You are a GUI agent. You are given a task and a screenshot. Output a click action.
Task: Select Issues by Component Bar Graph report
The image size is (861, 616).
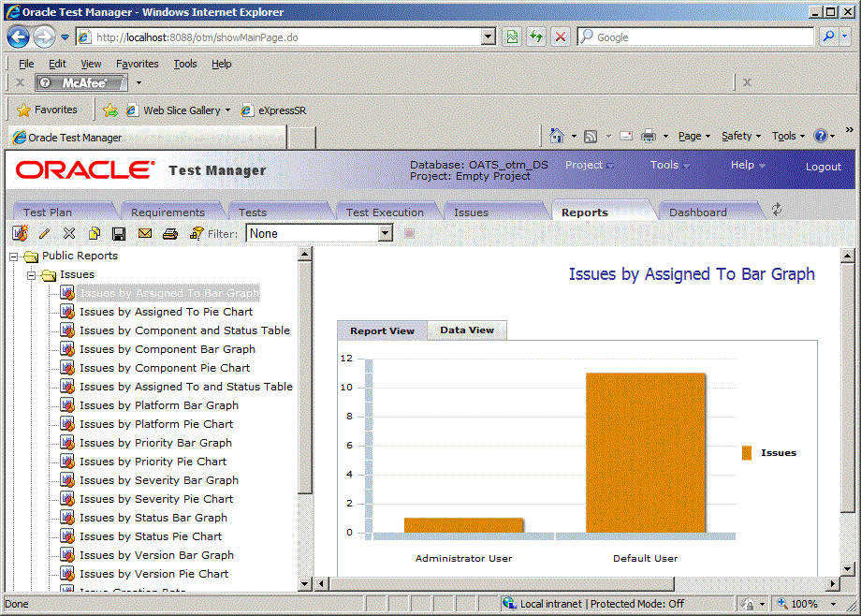167,349
